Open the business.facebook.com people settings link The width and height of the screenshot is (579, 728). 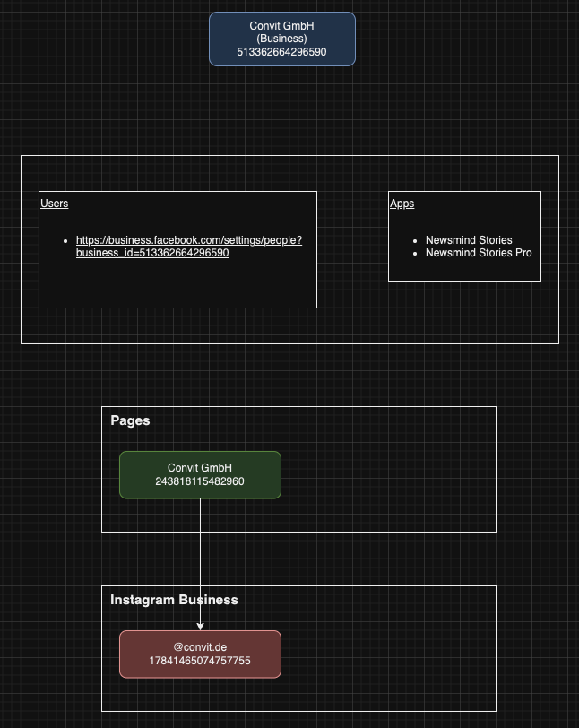[189, 247]
